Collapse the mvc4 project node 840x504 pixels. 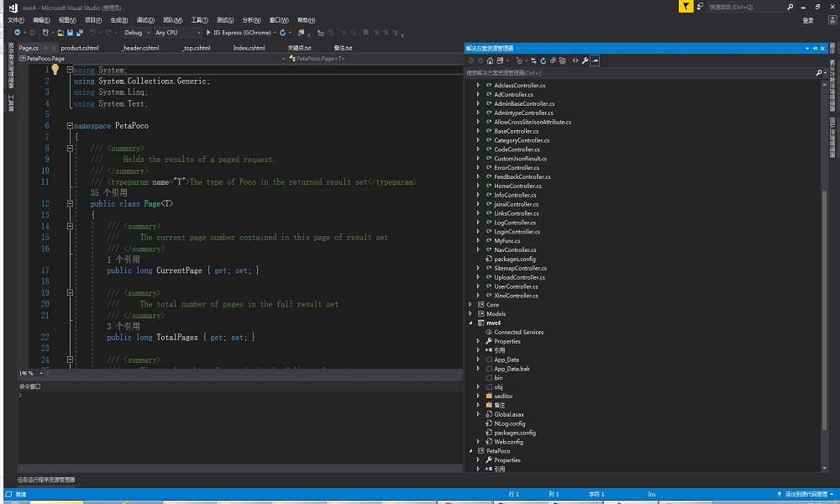471,323
